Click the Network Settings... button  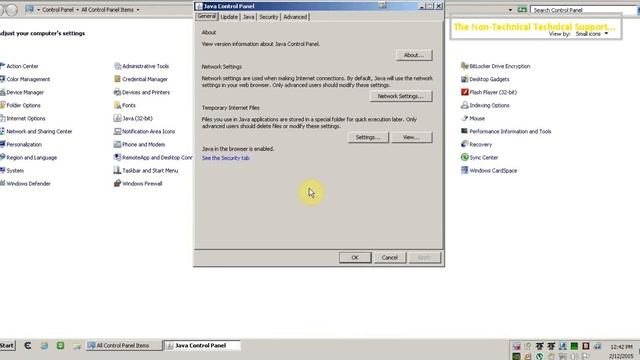(x=401, y=96)
